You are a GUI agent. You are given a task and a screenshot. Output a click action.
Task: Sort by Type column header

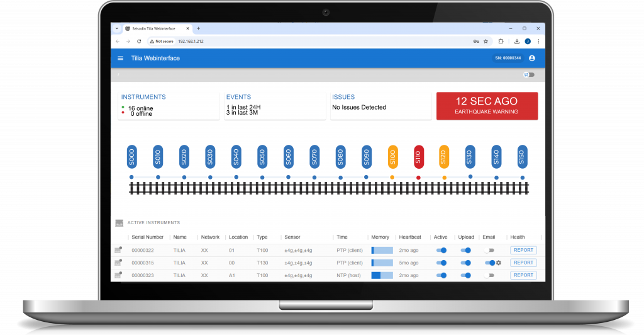pyautogui.click(x=262, y=237)
